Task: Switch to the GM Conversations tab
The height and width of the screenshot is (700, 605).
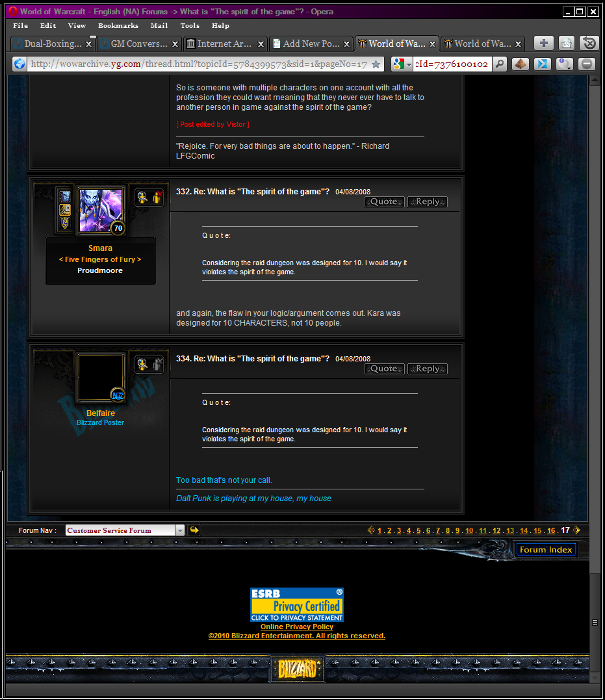Action: [x=139, y=44]
